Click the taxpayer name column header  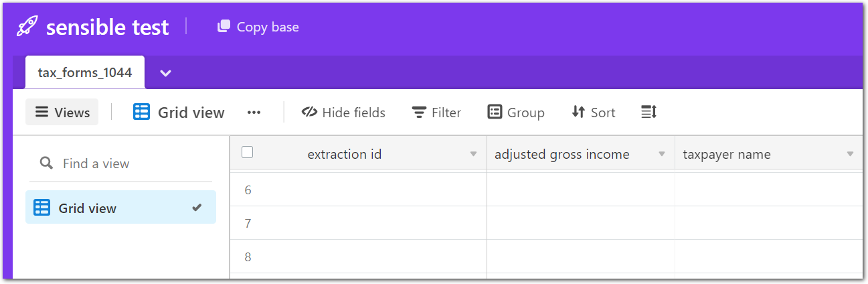click(x=770, y=154)
